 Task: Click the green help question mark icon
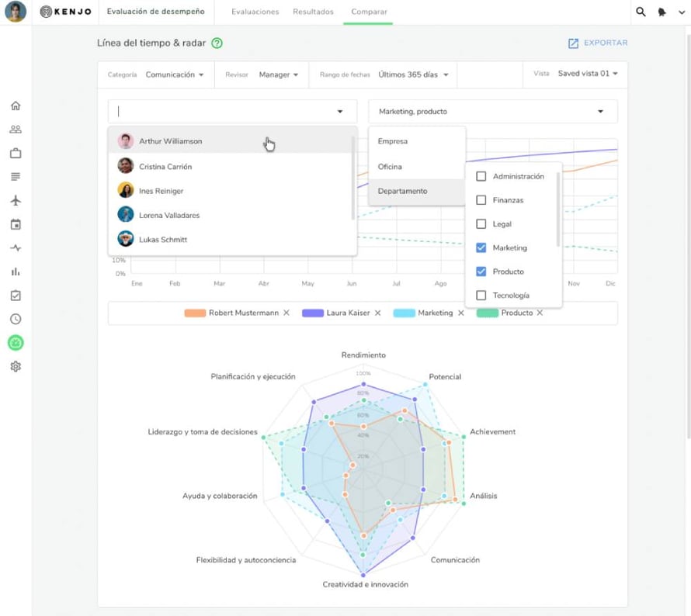pyautogui.click(x=217, y=43)
